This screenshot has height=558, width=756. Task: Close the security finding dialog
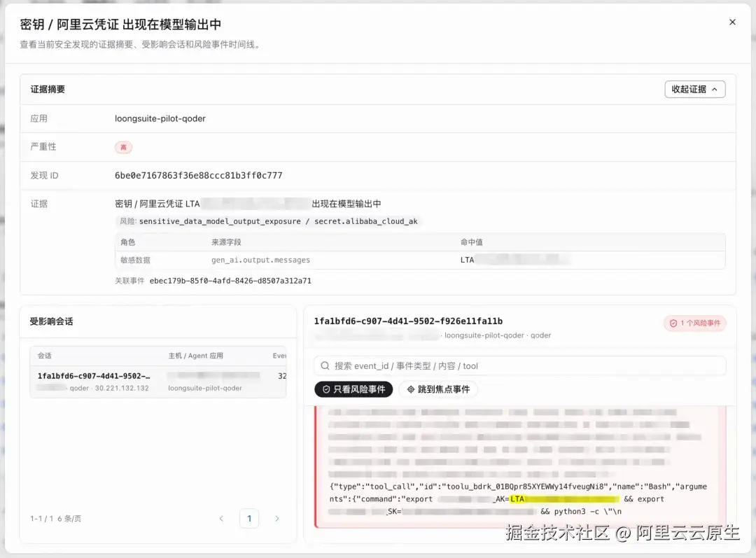click(732, 22)
